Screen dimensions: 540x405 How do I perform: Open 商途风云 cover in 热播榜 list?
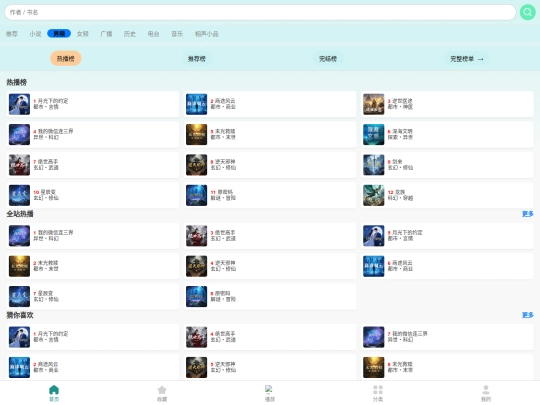click(x=197, y=104)
